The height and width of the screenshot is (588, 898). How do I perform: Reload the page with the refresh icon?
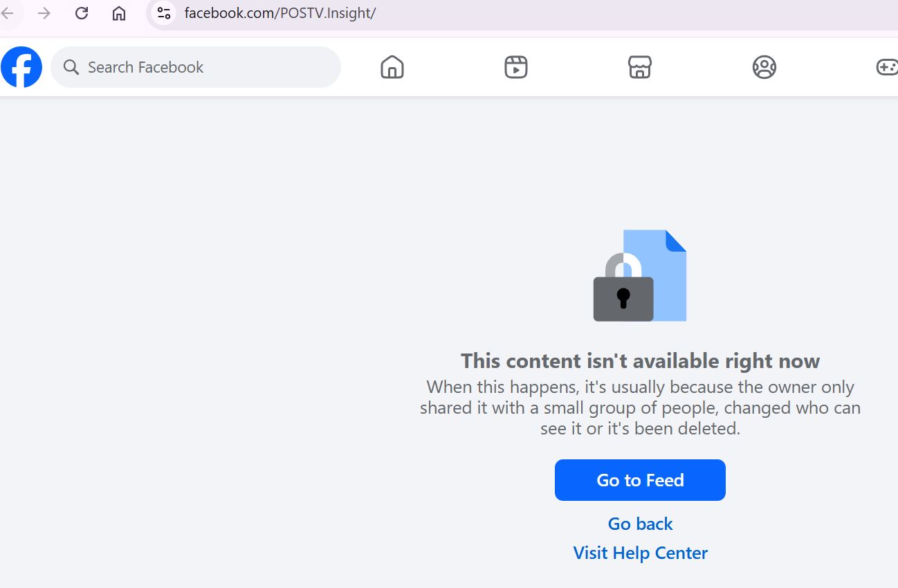pyautogui.click(x=82, y=13)
